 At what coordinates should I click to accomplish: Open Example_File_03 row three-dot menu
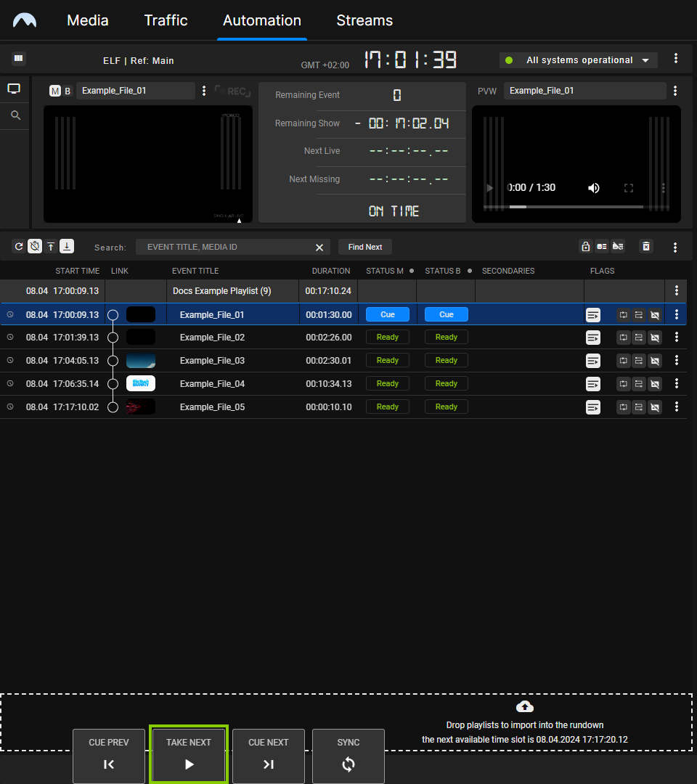point(677,360)
